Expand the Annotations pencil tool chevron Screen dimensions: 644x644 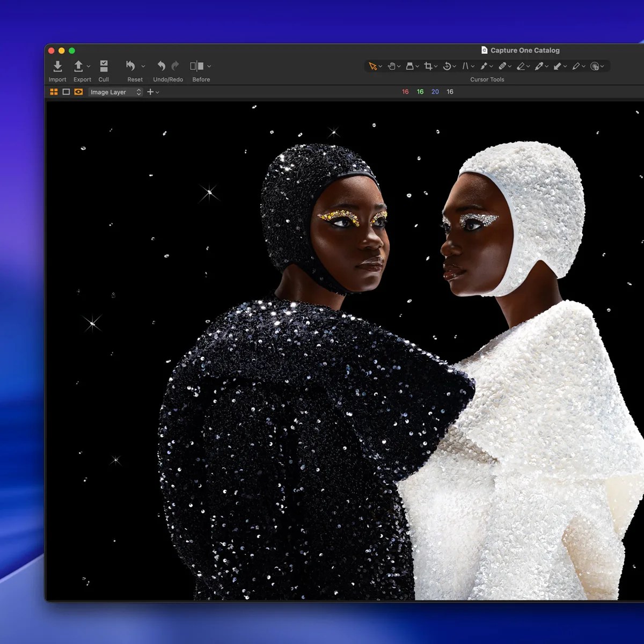[x=583, y=67]
